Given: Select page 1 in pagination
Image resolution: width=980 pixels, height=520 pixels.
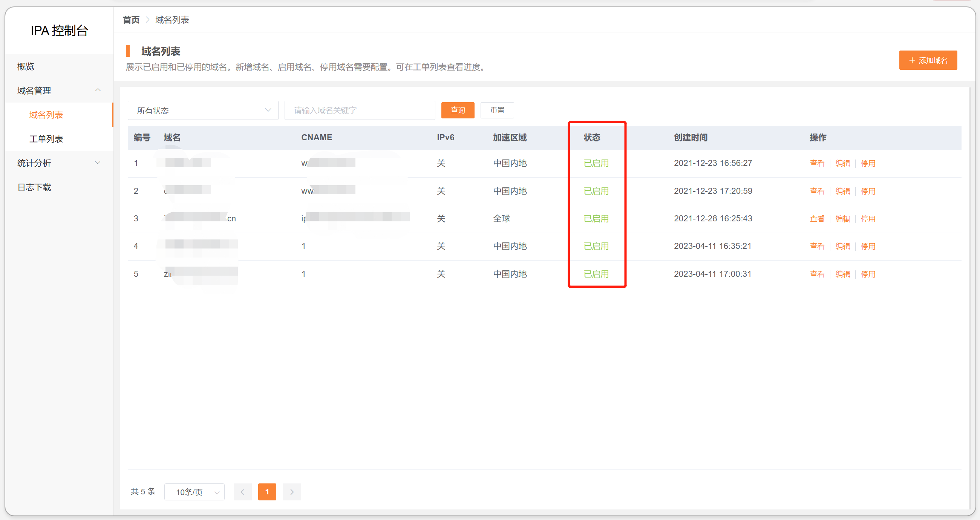Looking at the screenshot, I should click(x=267, y=492).
